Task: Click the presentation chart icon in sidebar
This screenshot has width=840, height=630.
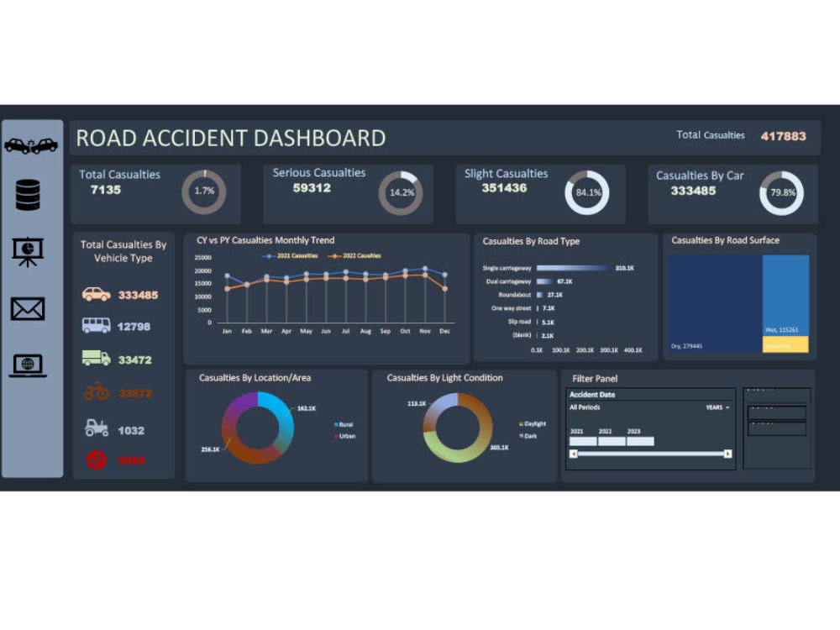Action: tap(30, 249)
